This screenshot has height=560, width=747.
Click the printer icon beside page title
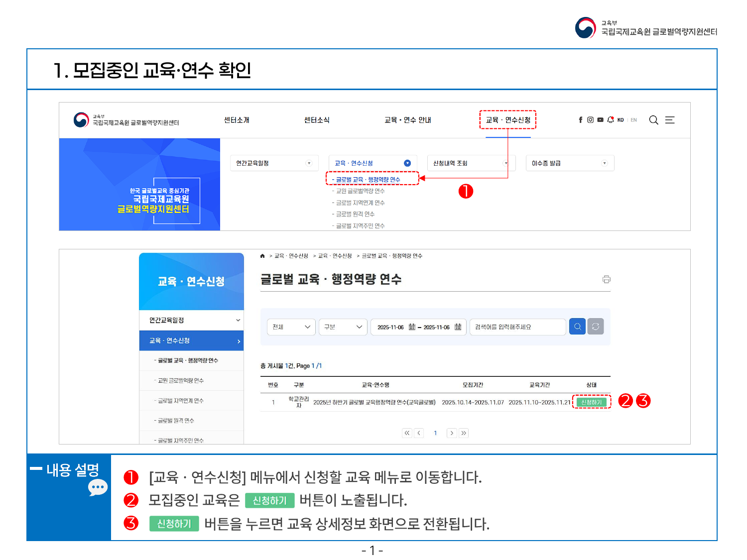[x=606, y=279]
